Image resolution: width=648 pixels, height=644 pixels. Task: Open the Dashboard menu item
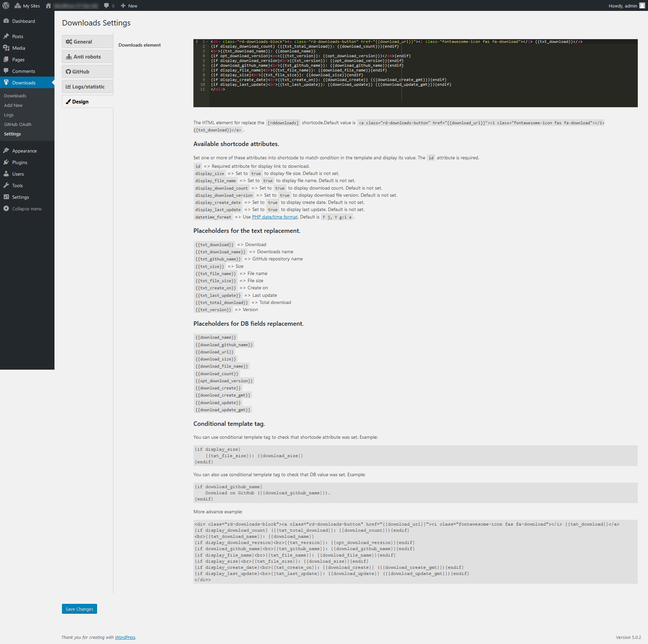27,21
